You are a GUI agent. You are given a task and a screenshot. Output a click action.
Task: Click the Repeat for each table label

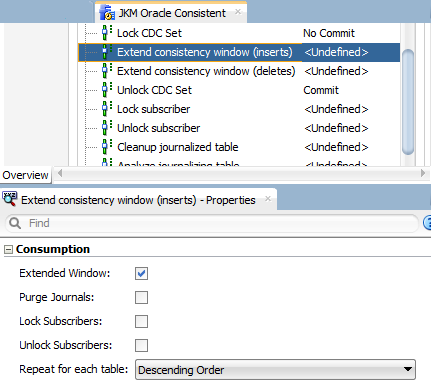[x=74, y=369]
